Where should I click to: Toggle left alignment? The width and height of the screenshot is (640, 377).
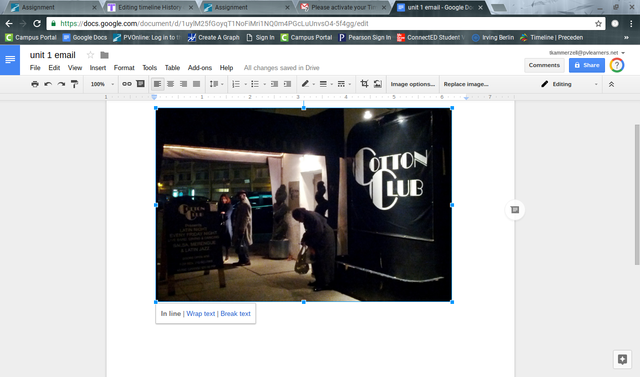tap(157, 84)
